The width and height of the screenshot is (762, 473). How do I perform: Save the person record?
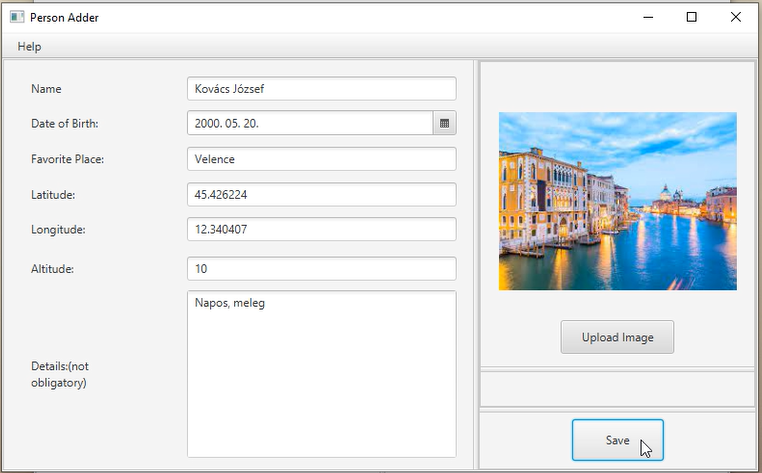click(617, 440)
